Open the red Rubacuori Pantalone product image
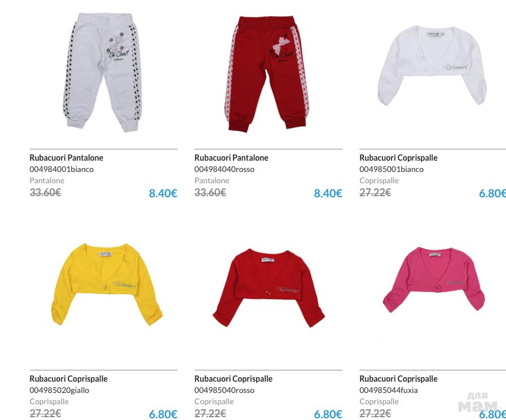Screen dimensions: 506x420 [267, 73]
